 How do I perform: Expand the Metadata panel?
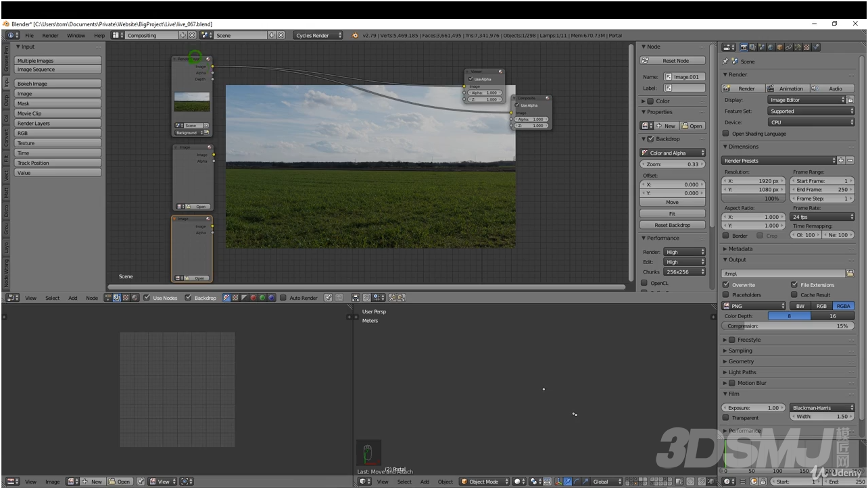tap(740, 249)
